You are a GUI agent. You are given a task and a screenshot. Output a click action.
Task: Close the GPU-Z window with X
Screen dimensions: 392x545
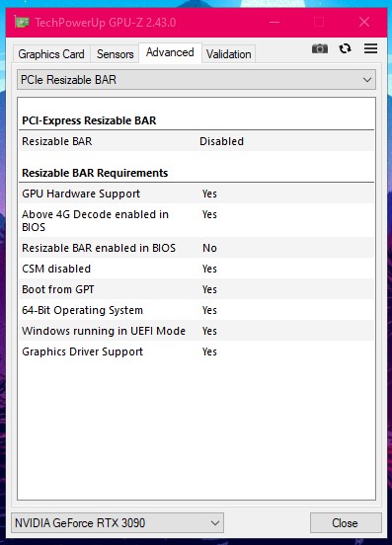point(364,23)
